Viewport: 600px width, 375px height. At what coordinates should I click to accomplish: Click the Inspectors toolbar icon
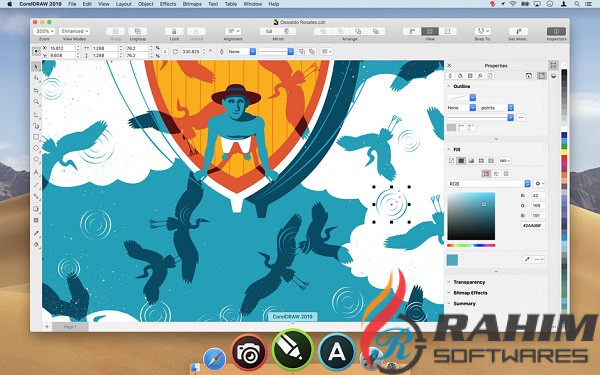(x=556, y=31)
